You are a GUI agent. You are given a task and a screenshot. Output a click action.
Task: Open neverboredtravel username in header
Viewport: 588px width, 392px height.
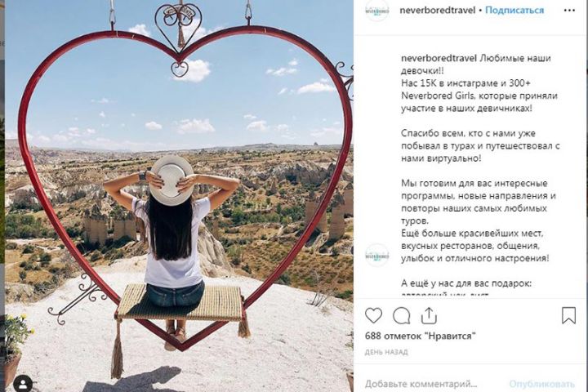click(x=437, y=10)
